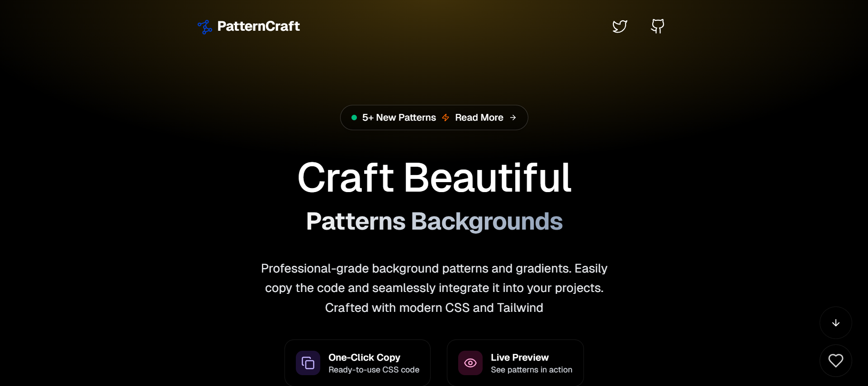868x386 pixels.
Task: Open the GitHub repository icon
Action: click(x=657, y=26)
